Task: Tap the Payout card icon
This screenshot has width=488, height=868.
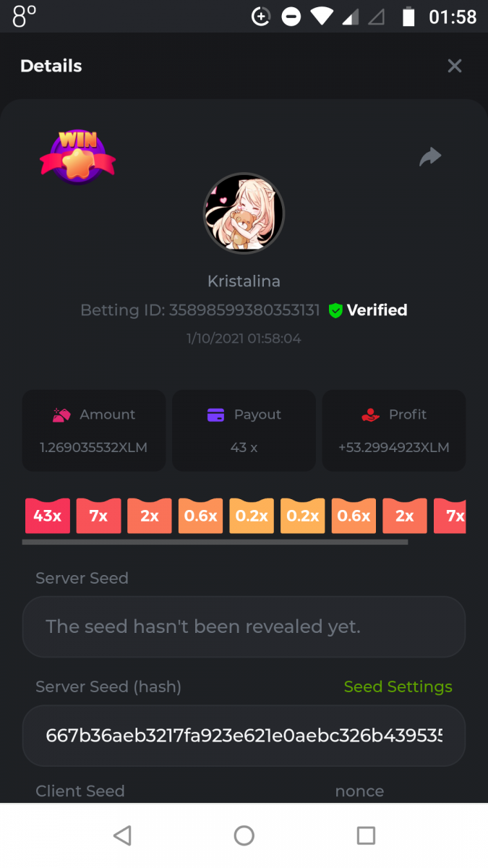Action: [215, 414]
